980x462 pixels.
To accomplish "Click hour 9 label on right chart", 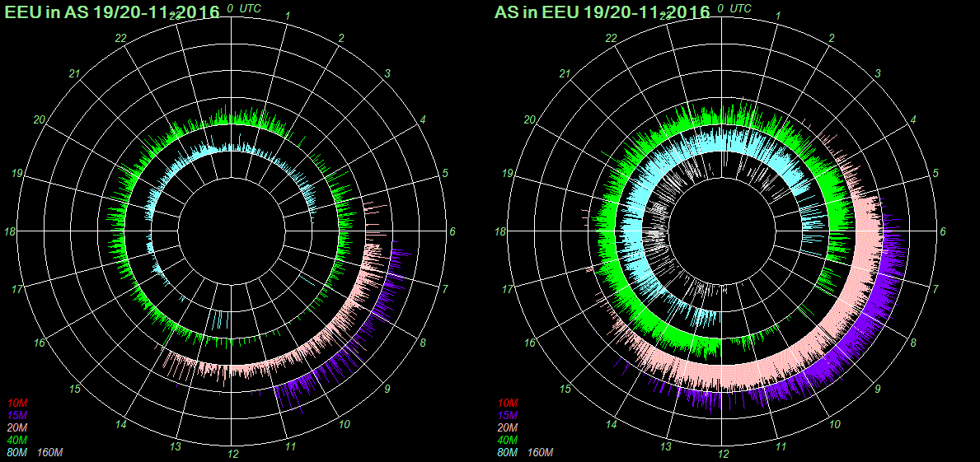I will tap(878, 389).
